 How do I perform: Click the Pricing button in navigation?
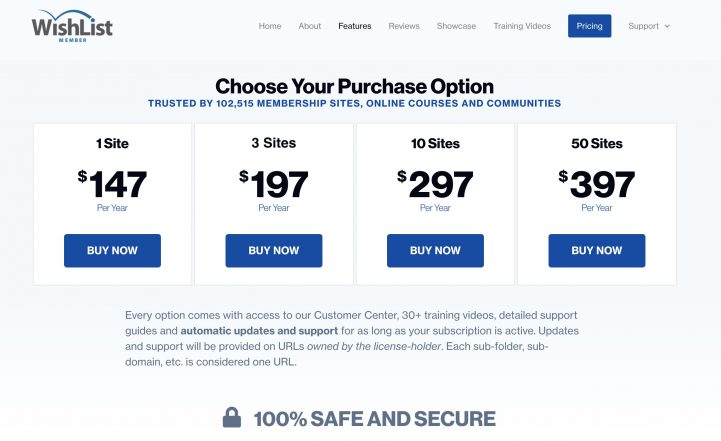tap(589, 26)
